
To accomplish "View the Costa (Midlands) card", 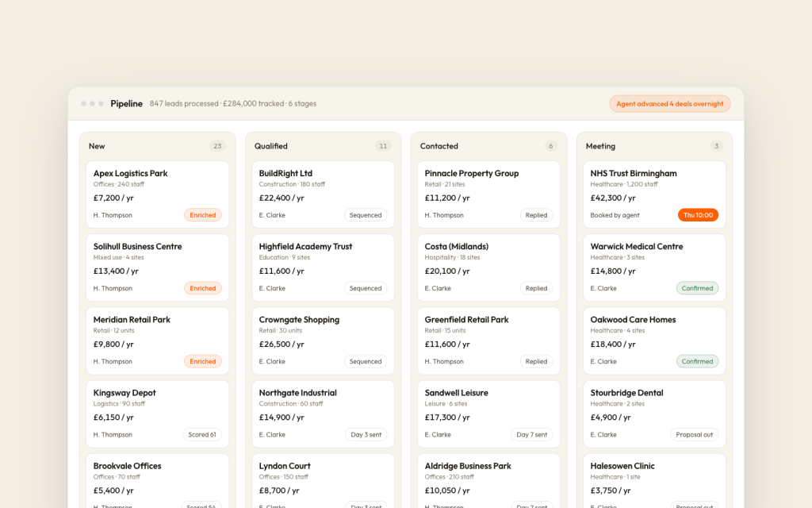I will coord(488,267).
